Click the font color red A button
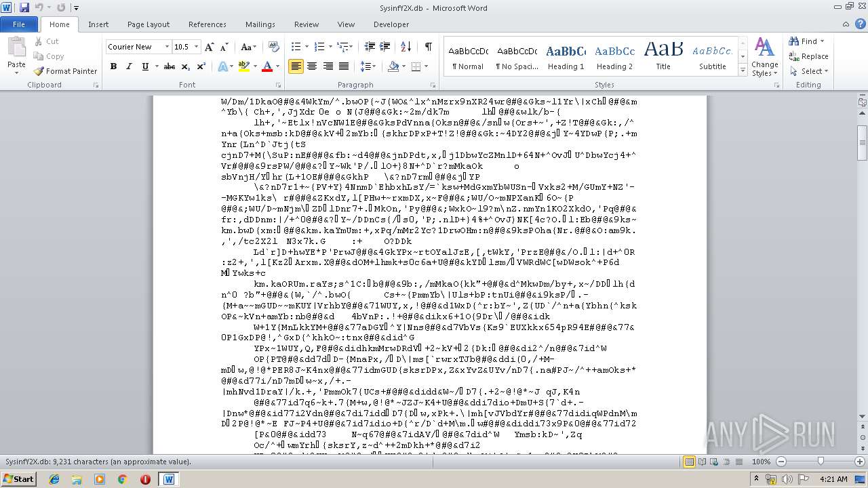 [267, 66]
